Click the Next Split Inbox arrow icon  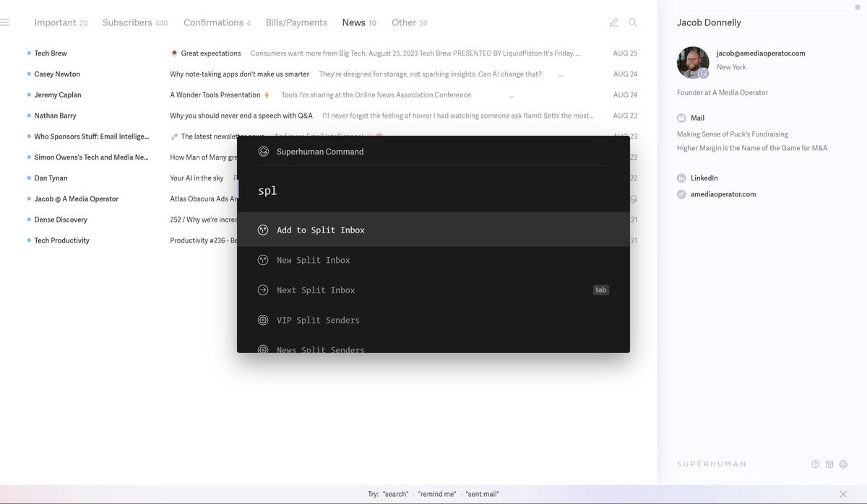263,290
